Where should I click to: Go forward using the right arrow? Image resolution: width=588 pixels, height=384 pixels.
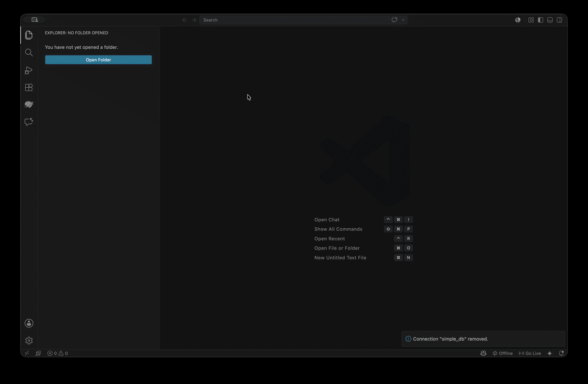(x=194, y=20)
